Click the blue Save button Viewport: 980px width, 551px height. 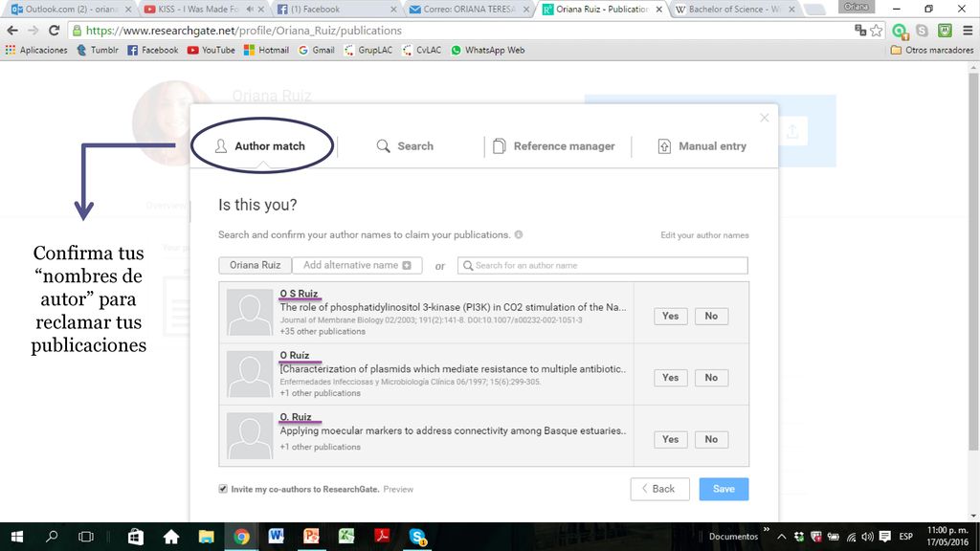(x=724, y=489)
